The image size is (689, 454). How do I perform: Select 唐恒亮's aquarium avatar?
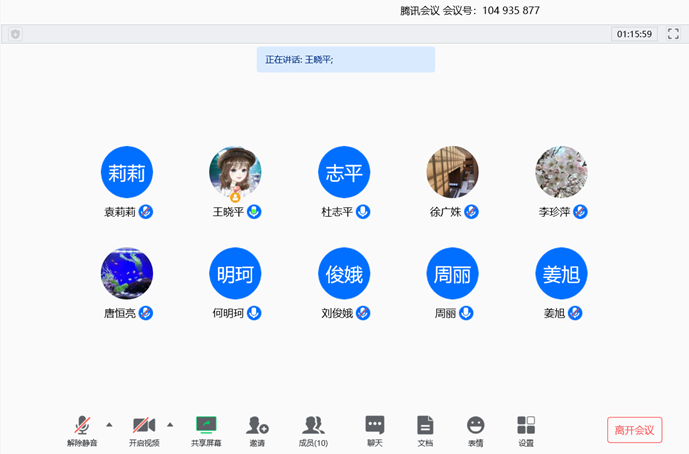point(127,273)
